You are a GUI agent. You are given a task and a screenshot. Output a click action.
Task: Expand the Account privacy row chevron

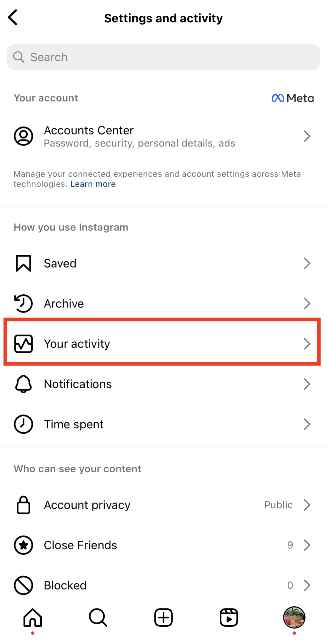click(307, 505)
